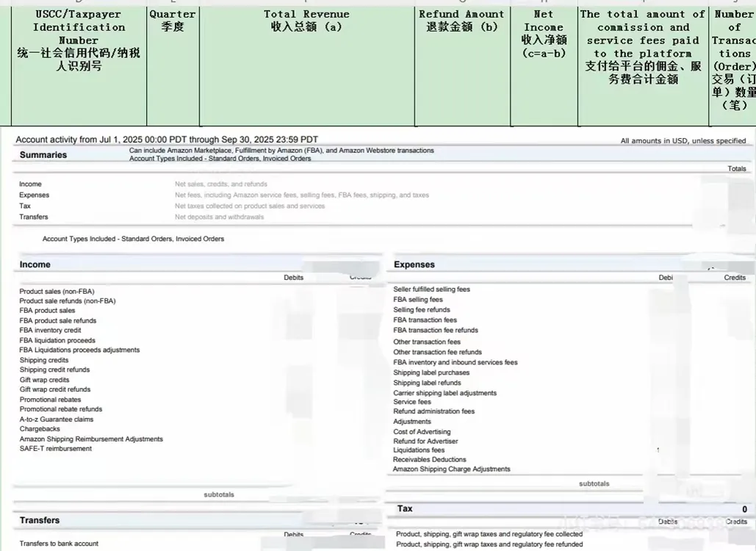Select the FBA selling fees row
Screen dimensions: 756x551
418,299
